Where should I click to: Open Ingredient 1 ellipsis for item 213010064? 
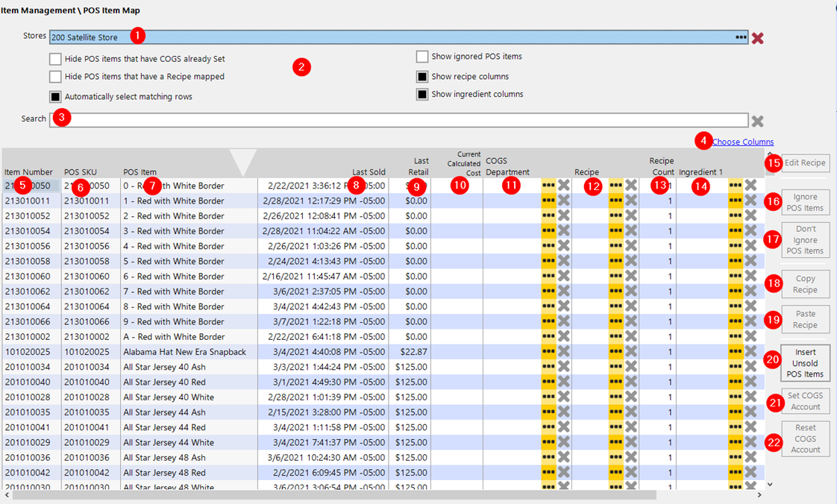[735, 306]
